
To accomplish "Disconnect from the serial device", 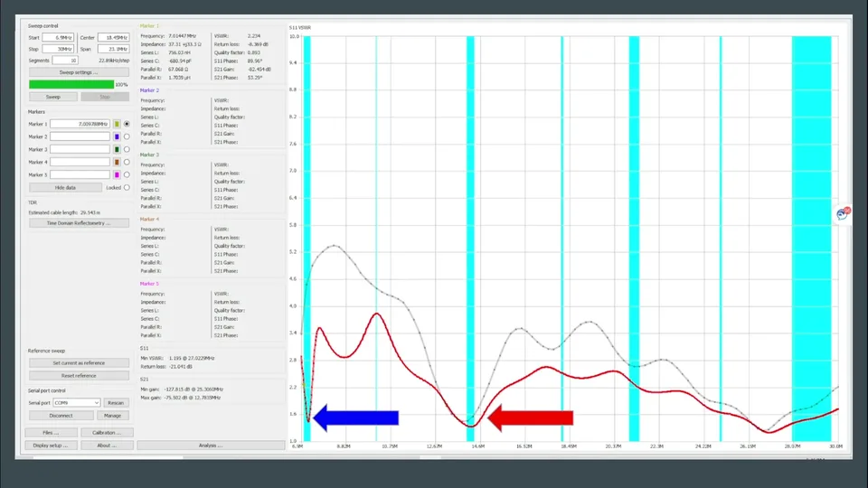I will point(61,416).
